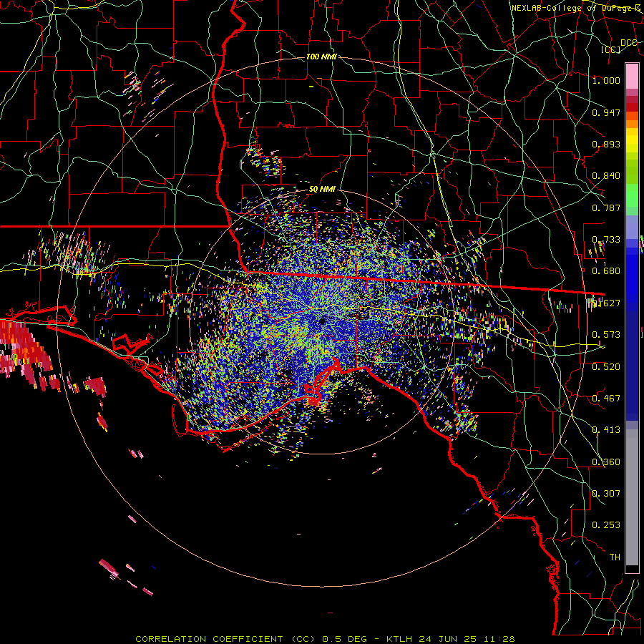Select the 0.467 scale value
Screen dimensions: 644x644
[606, 399]
